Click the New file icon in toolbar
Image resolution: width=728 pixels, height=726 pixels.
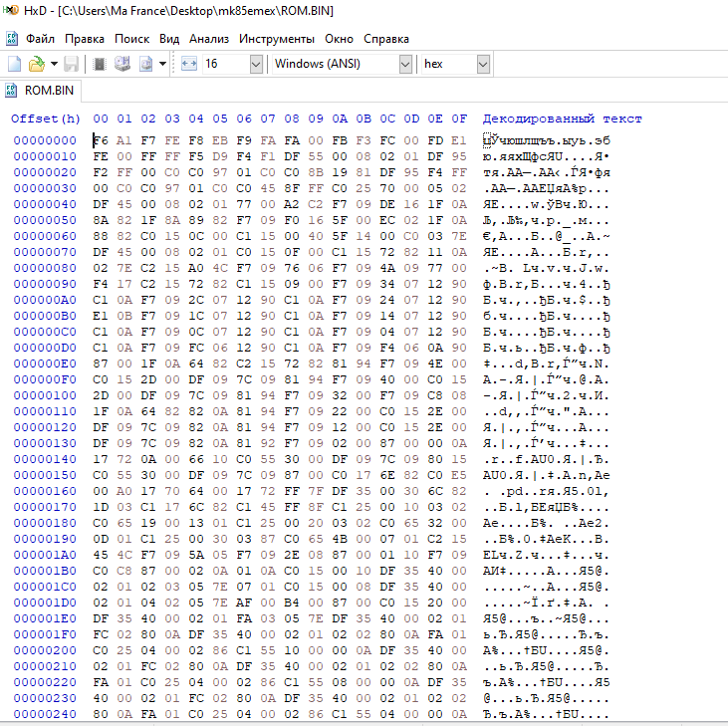point(14,64)
